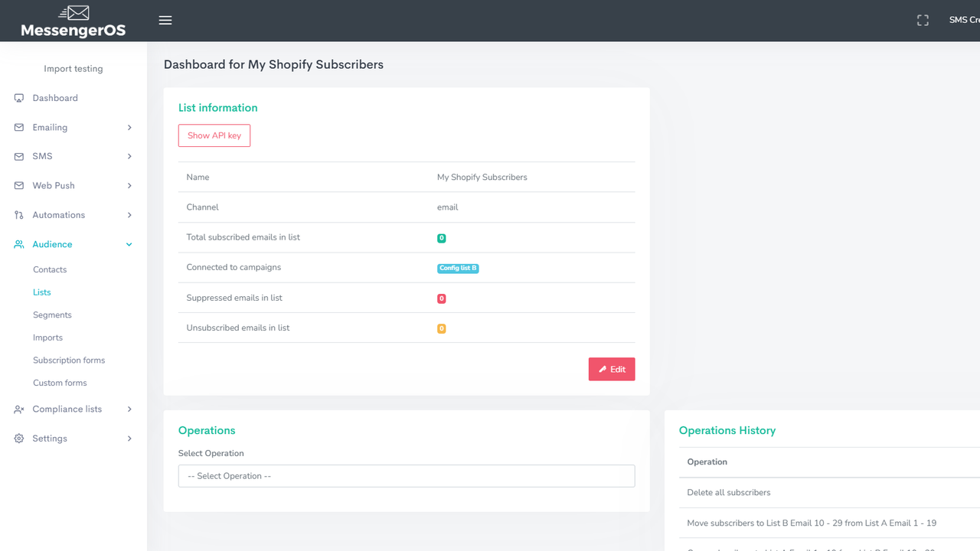Expand the Settings submenu arrow
The height and width of the screenshot is (551, 980).
click(x=129, y=439)
